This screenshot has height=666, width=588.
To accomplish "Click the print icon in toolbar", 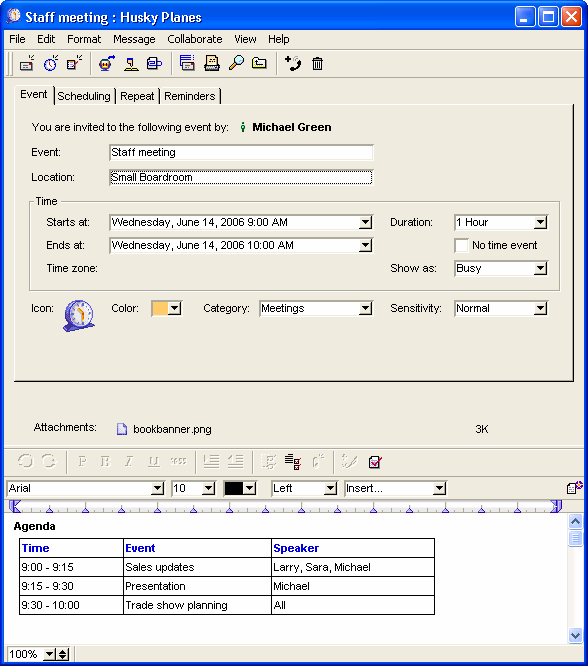I will [x=212, y=63].
